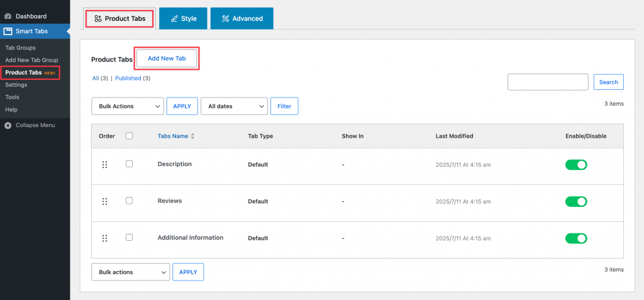Switch to the Product Tabs tab
The height and width of the screenshot is (300, 644).
pos(119,18)
